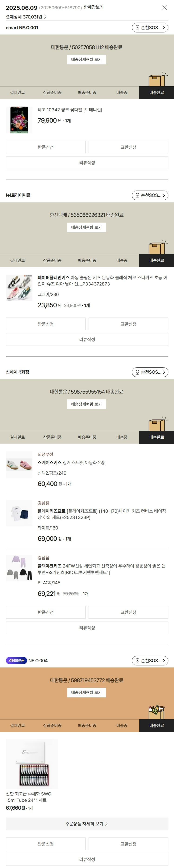The height and width of the screenshot is (868, 174).
Task: Close the order detail page with X
Action: pyautogui.click(x=164, y=7)
